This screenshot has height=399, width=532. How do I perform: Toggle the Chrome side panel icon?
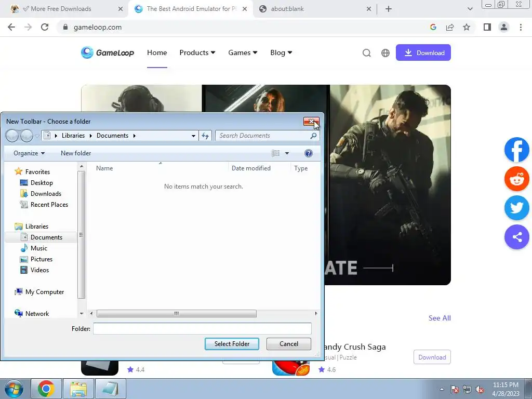click(x=487, y=27)
